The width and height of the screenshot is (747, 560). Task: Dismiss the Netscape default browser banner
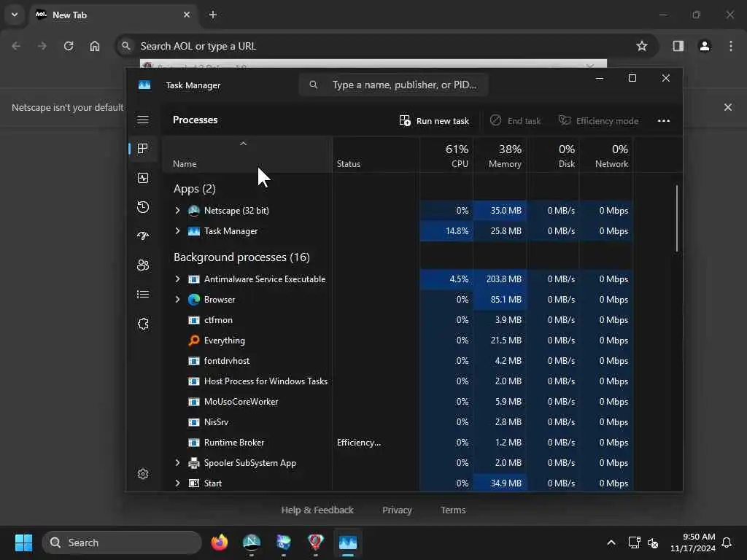(728, 107)
